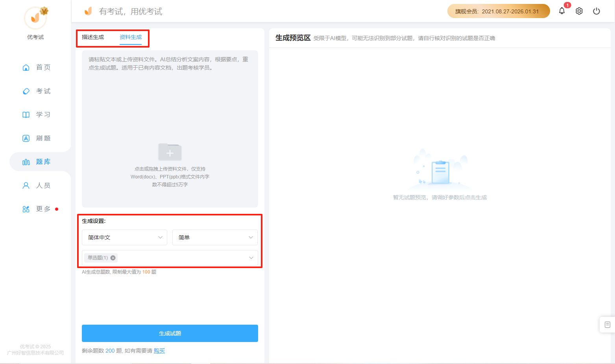Click the 优考试 logo avatar
Image resolution: width=615 pixels, height=364 pixels.
point(35,18)
